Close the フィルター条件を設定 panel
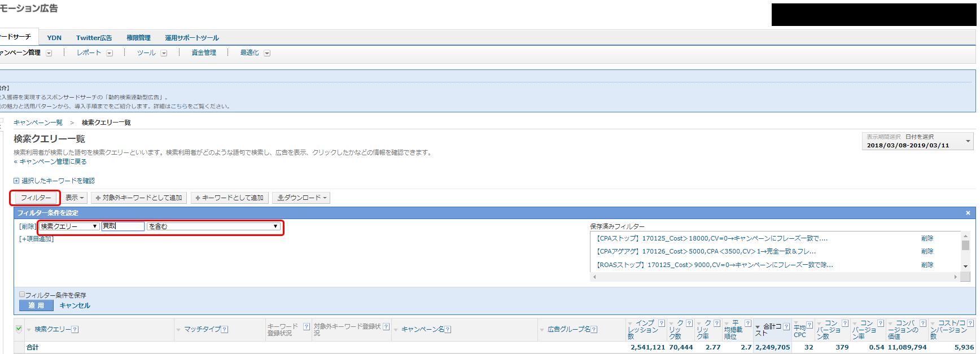The height and width of the screenshot is (354, 980). pyautogui.click(x=968, y=213)
